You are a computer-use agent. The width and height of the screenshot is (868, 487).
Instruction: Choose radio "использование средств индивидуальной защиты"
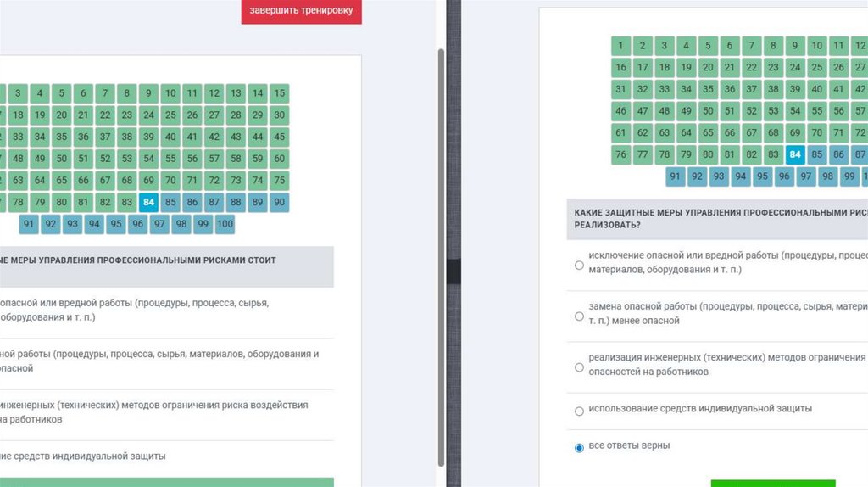point(580,411)
